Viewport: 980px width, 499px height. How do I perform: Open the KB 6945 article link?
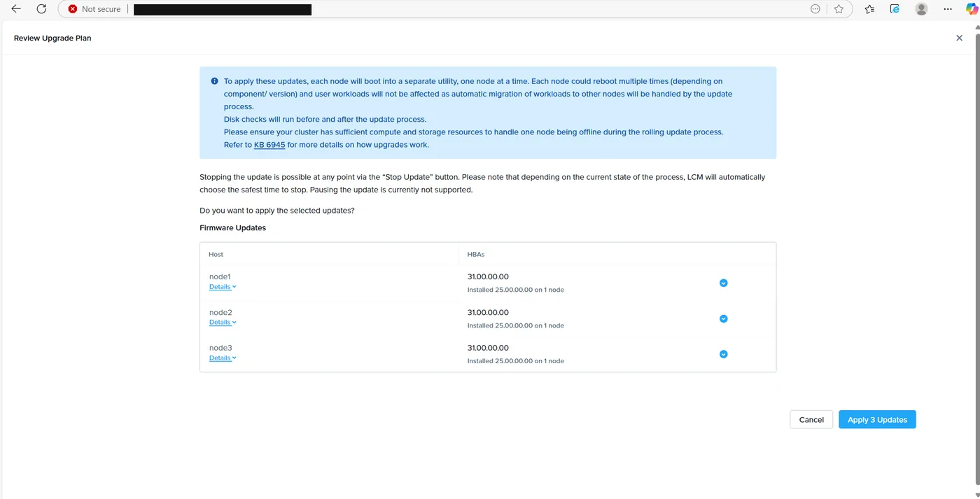click(x=269, y=145)
